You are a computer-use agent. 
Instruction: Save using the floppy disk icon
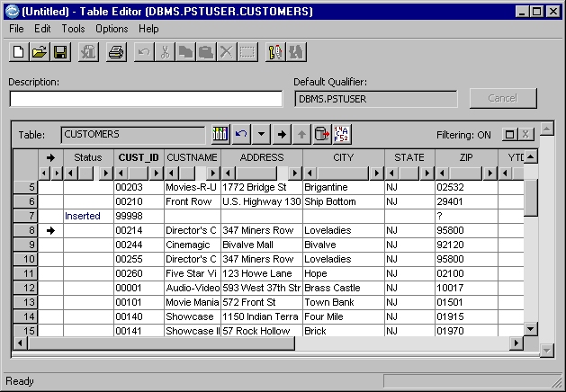click(60, 52)
